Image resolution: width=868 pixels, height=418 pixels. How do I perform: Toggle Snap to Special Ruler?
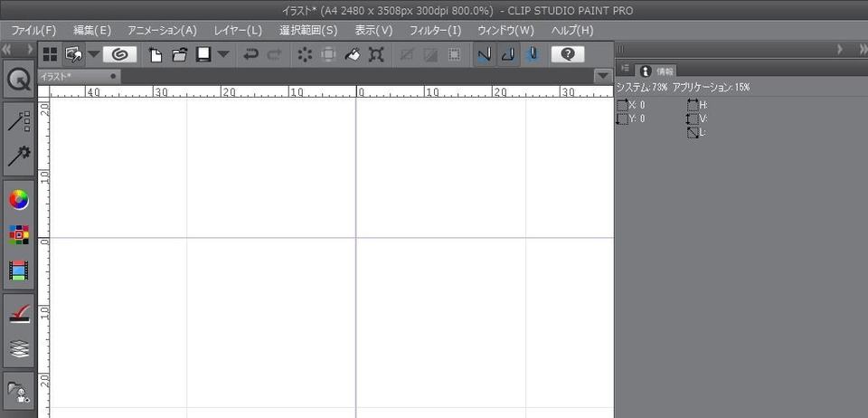(x=508, y=54)
